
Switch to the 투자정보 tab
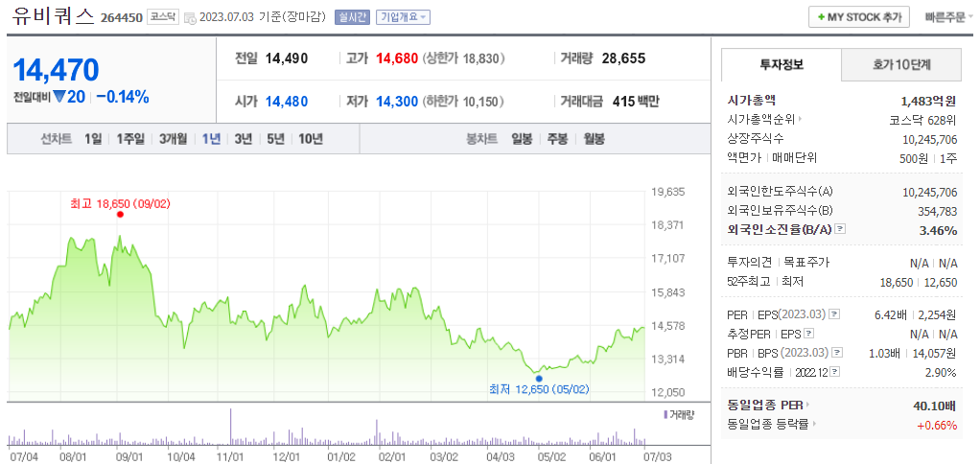(782, 63)
